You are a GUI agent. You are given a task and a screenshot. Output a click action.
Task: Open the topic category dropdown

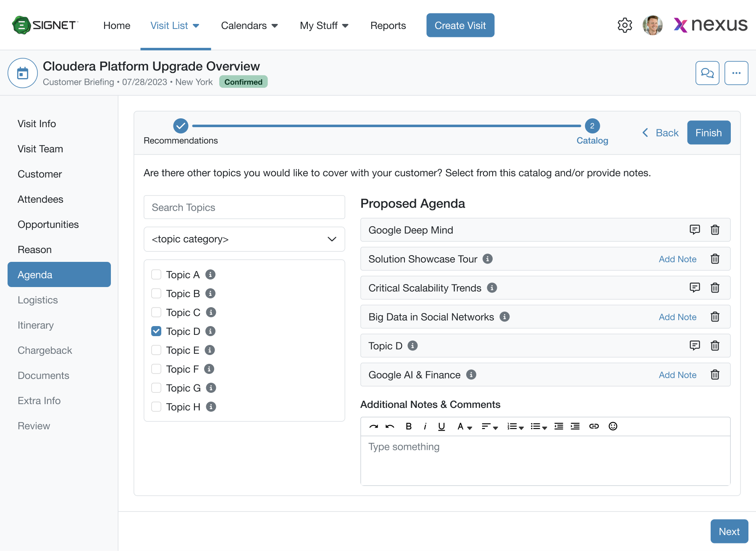click(244, 239)
